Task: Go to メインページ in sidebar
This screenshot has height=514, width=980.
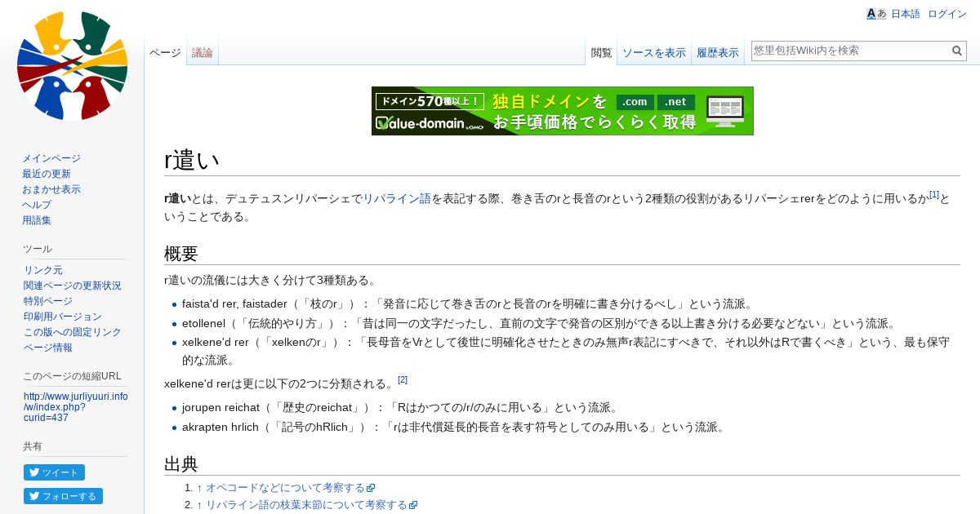Action: [x=51, y=158]
